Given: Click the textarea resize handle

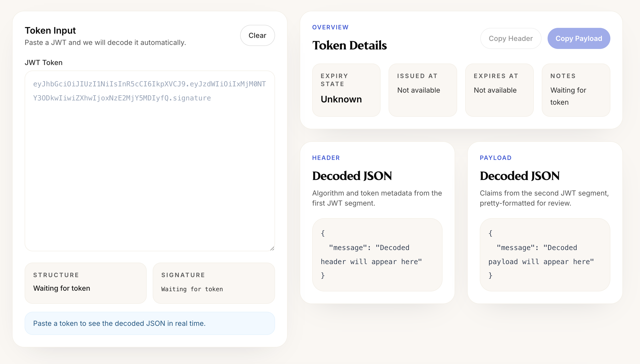Looking at the screenshot, I should [x=272, y=248].
